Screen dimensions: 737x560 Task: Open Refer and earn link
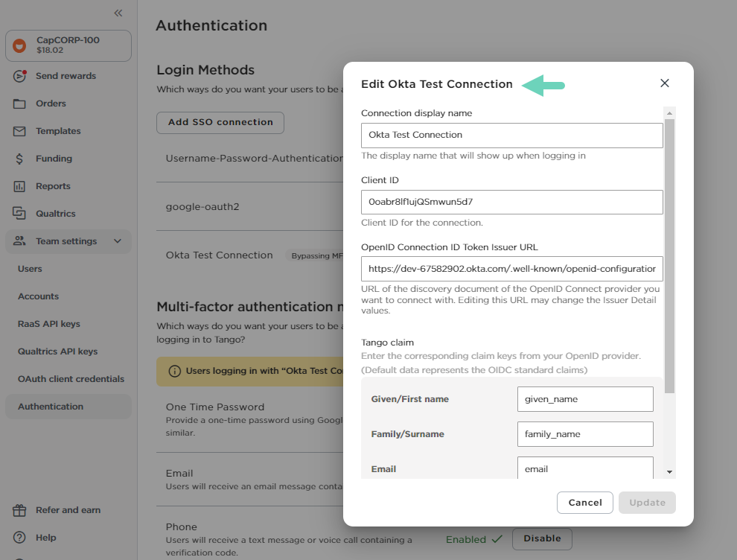(x=68, y=510)
